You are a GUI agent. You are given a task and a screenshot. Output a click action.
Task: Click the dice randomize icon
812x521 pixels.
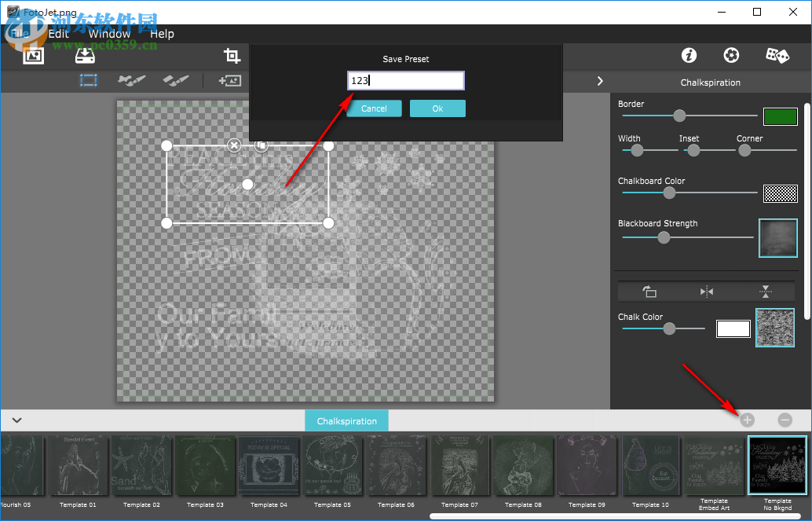777,55
